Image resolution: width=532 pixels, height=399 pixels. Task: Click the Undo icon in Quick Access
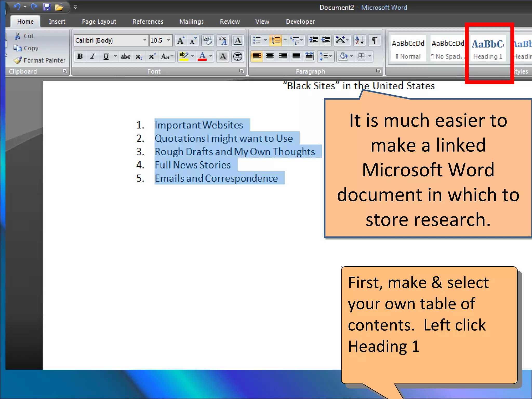tap(17, 7)
